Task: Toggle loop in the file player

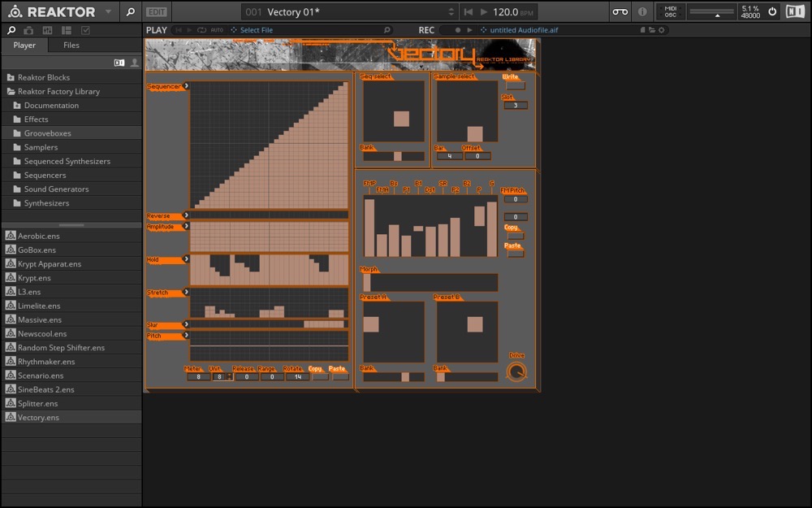Action: (x=201, y=30)
